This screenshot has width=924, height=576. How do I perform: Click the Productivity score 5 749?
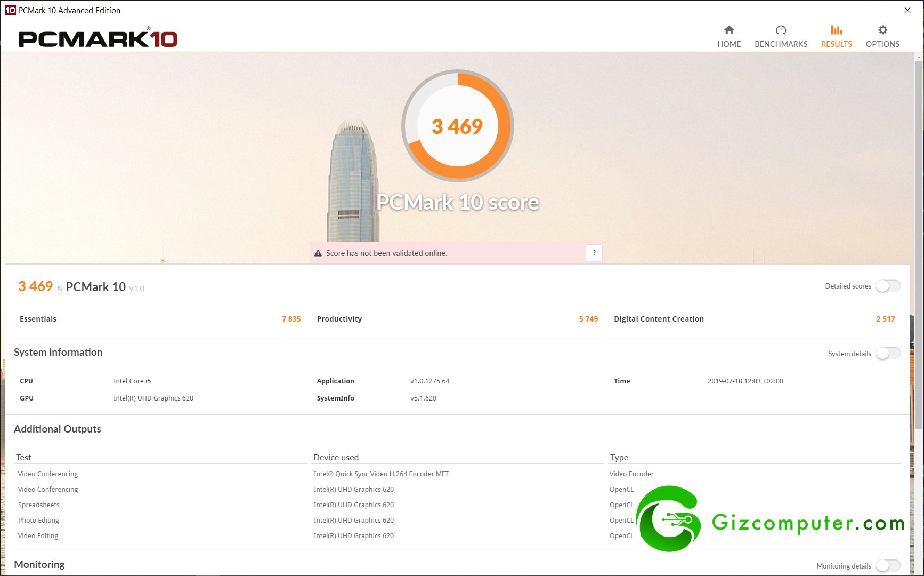coord(588,319)
